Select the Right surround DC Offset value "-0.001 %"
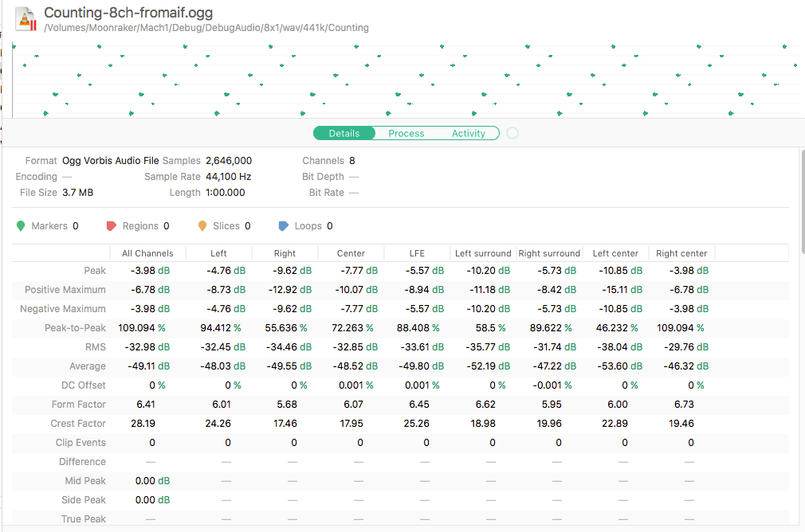The image size is (805, 532). pyautogui.click(x=552, y=385)
